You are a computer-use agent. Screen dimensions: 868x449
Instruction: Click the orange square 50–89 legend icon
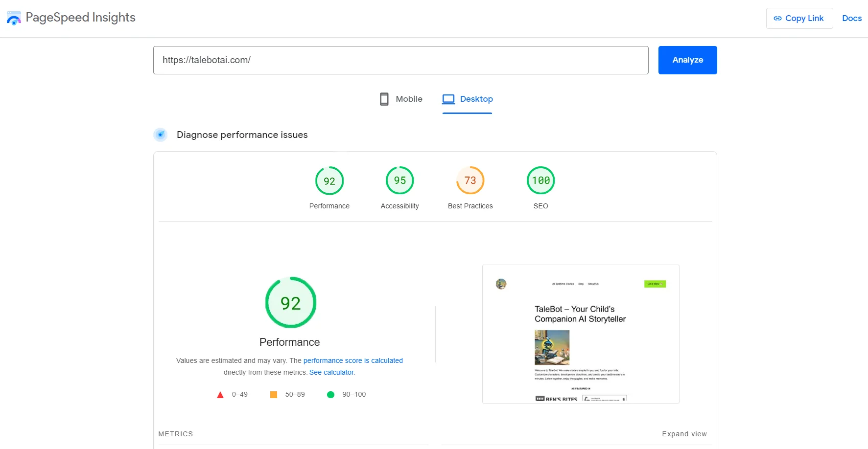[274, 395]
